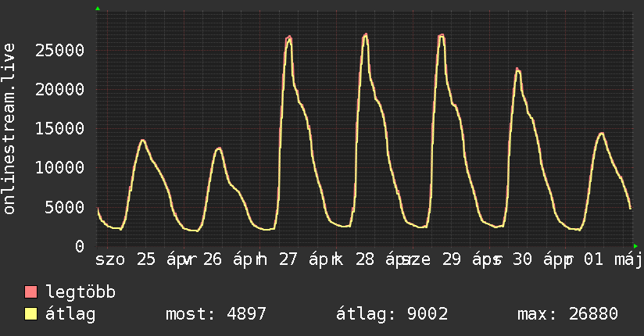This screenshot has width=644, height=336.
Task: Click the 0 y-axis label
Action: point(80,246)
